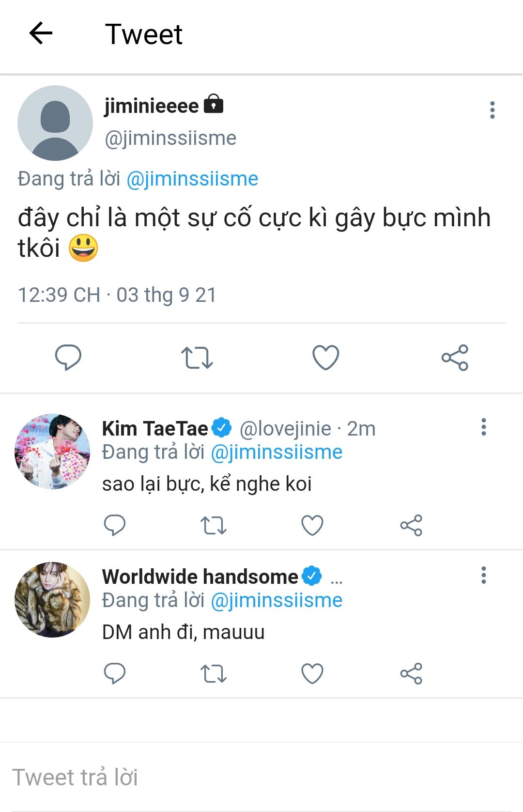Retweet the Worldwide handsome reply
The width and height of the screenshot is (523, 812).
[214, 673]
